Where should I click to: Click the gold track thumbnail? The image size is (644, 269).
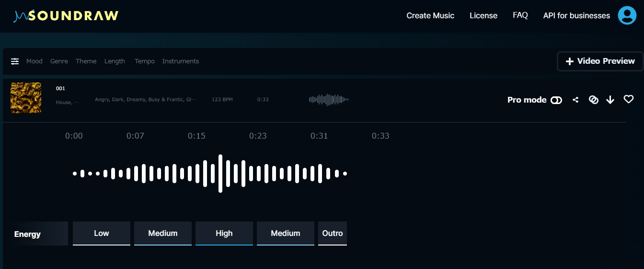[x=26, y=98]
